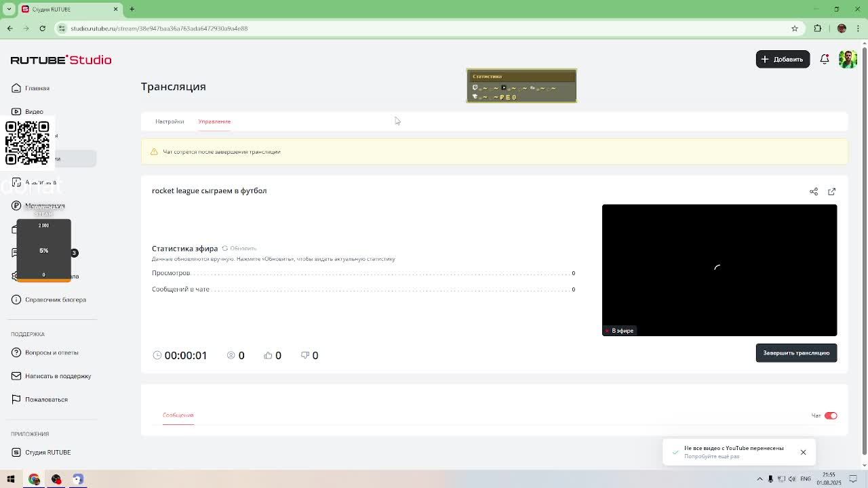Switch to the Студия RUTUBE browser tab
The height and width of the screenshot is (488, 868).
tap(68, 9)
